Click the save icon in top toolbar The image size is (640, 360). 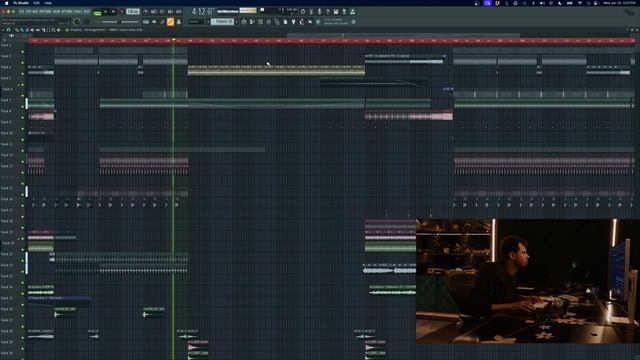click(336, 12)
